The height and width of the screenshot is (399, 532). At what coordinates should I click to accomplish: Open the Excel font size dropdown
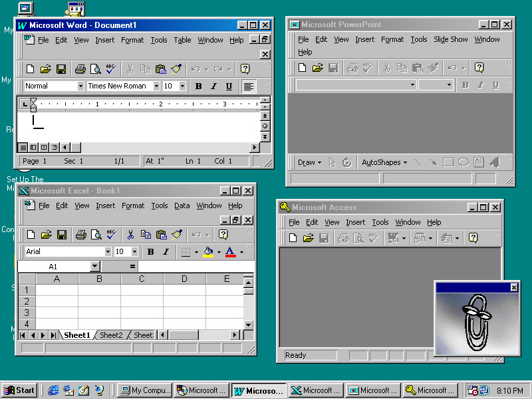tap(135, 252)
